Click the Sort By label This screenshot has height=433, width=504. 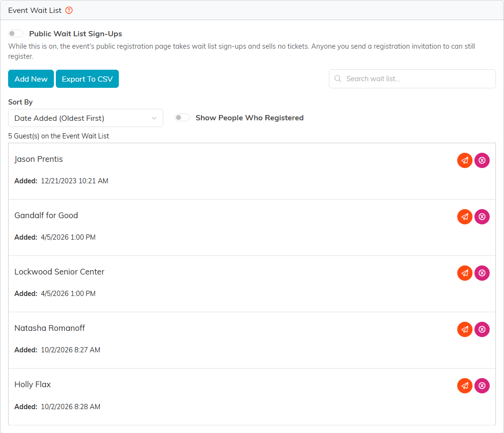[20, 102]
